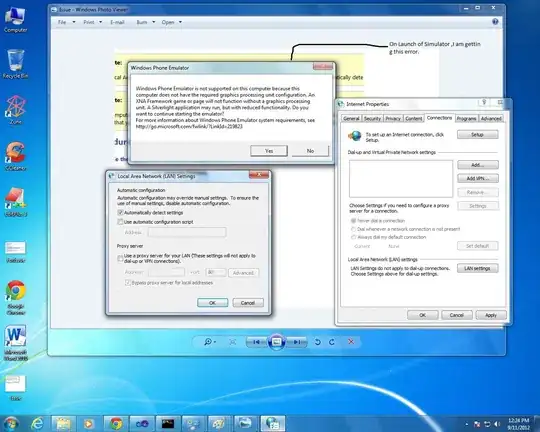Check Use a proxy server for your LAN
The height and width of the screenshot is (432, 540).
(x=120, y=258)
